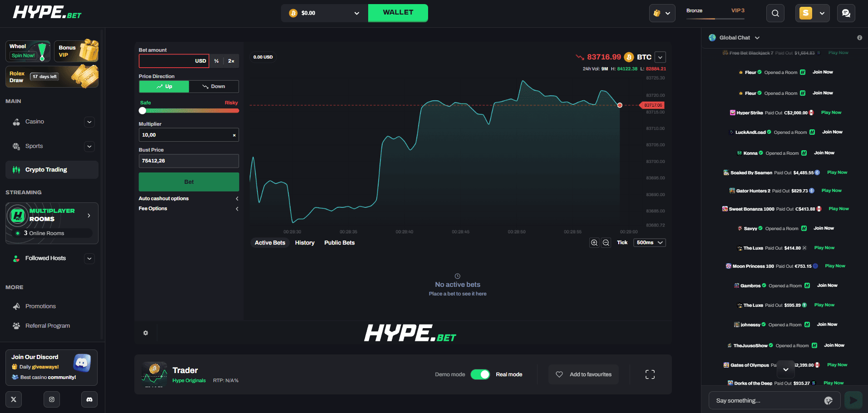Expand the Sports menu chevron
The image size is (868, 413).
[x=89, y=146]
